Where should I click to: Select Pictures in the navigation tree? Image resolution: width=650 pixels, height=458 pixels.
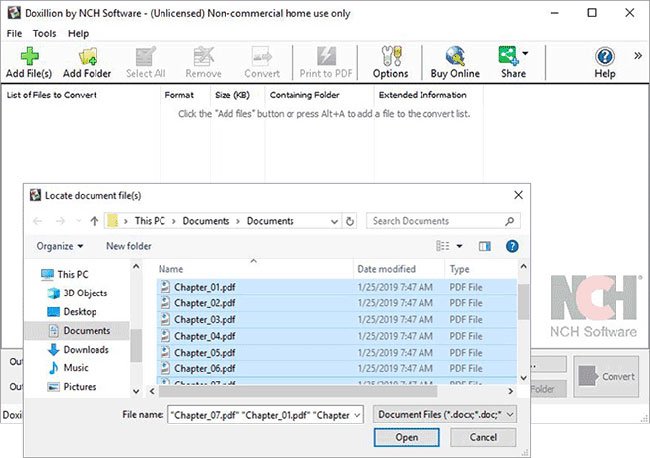click(x=72, y=387)
